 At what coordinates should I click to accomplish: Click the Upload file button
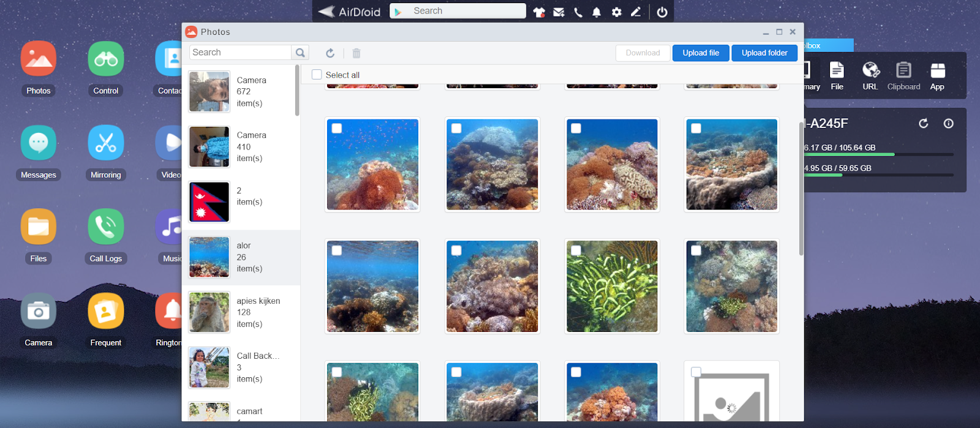[x=701, y=53]
